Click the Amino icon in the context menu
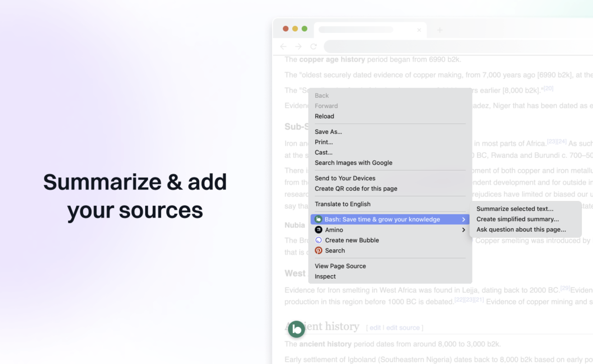This screenshot has height=364, width=593. click(x=318, y=230)
